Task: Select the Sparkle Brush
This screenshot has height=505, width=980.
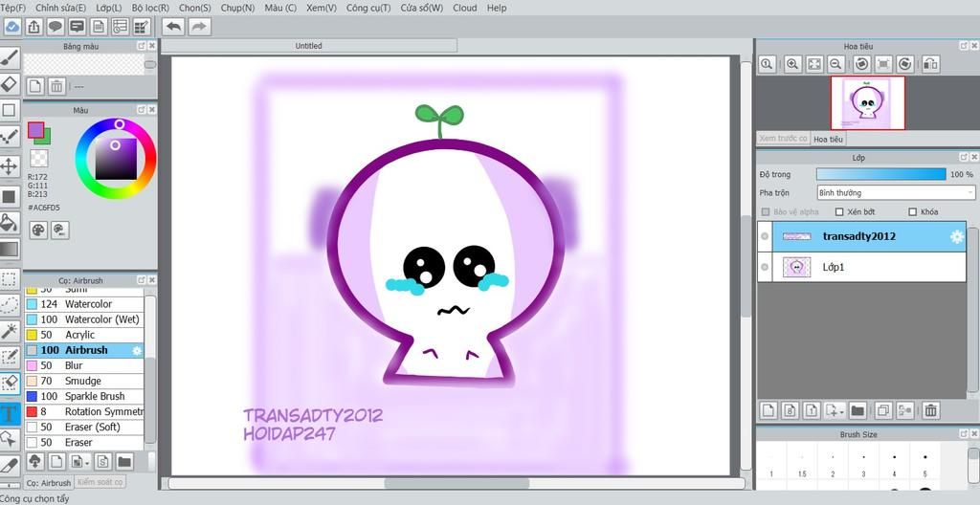Action: tap(84, 396)
